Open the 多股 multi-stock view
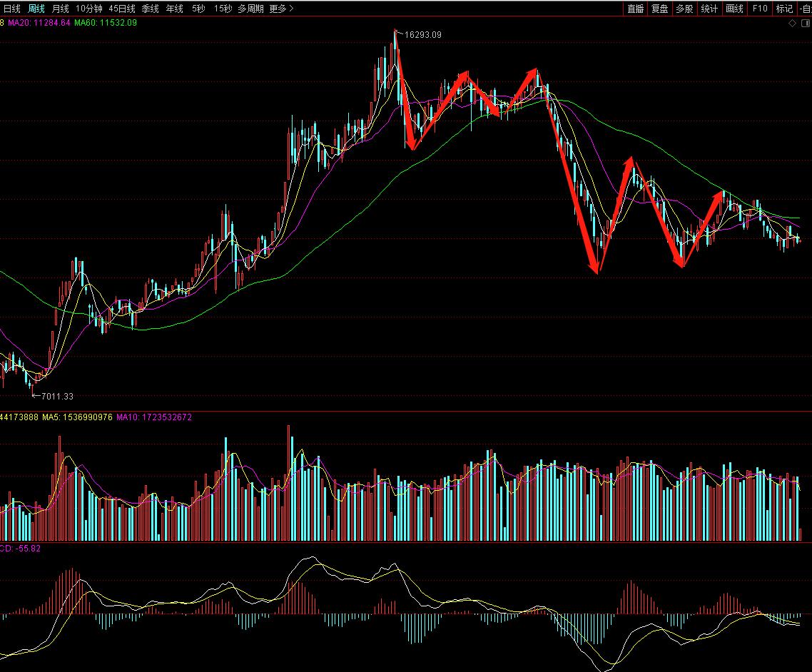812x672 pixels. [684, 9]
